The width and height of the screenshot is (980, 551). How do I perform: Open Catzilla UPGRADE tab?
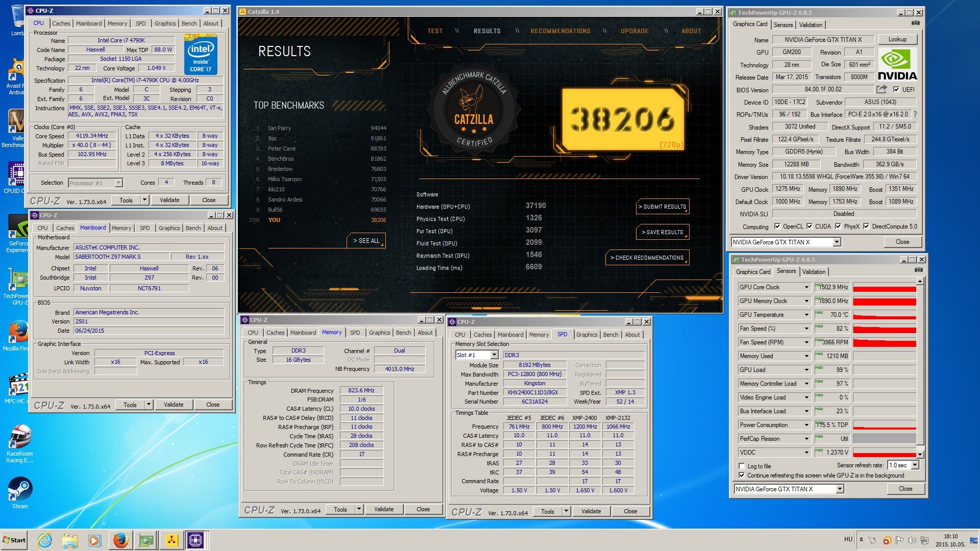[634, 31]
